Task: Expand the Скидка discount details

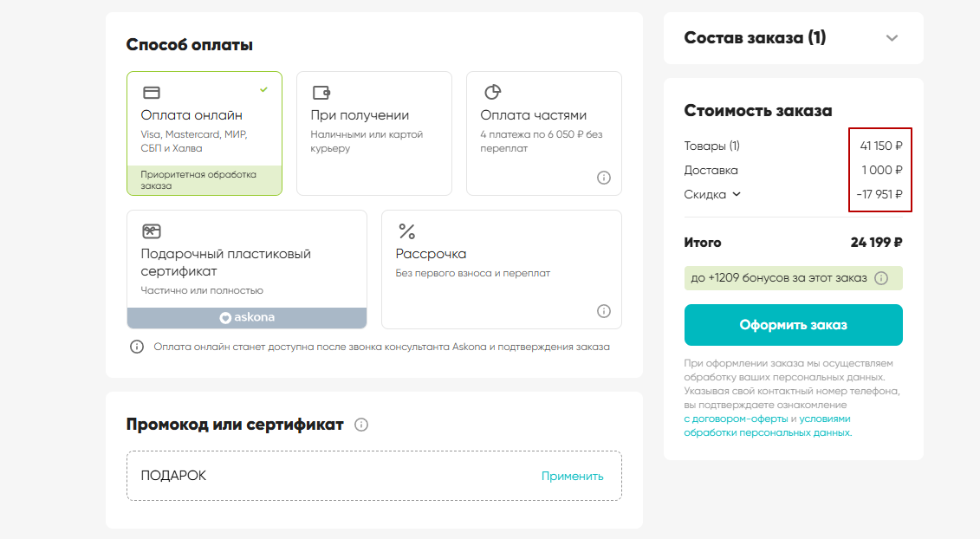Action: tap(737, 194)
